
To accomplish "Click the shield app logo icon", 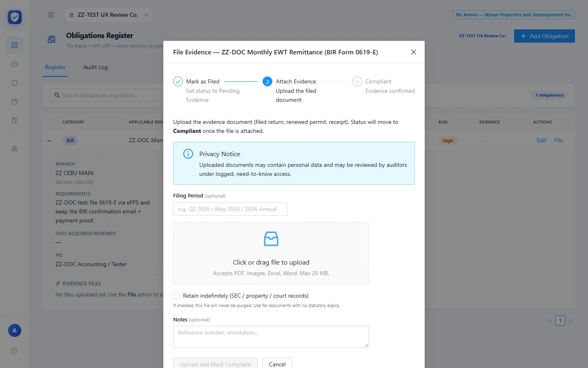I will coord(15,17).
